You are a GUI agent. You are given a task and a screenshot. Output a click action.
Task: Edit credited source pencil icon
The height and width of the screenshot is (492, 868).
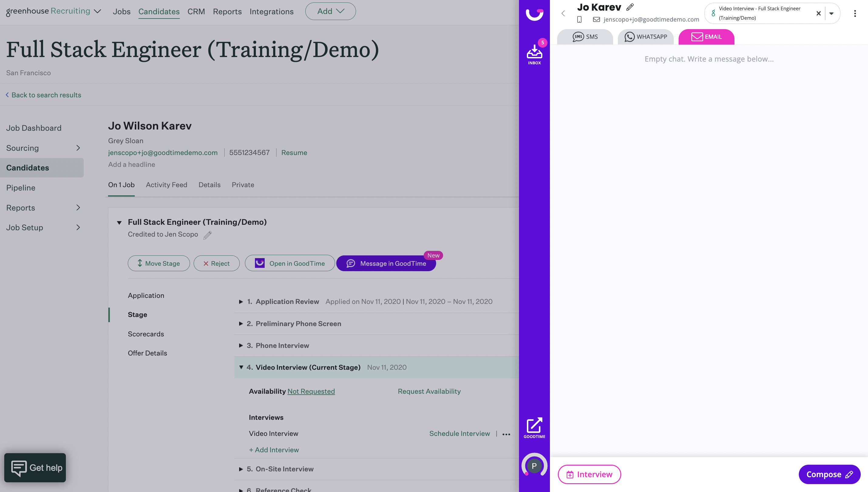click(208, 235)
